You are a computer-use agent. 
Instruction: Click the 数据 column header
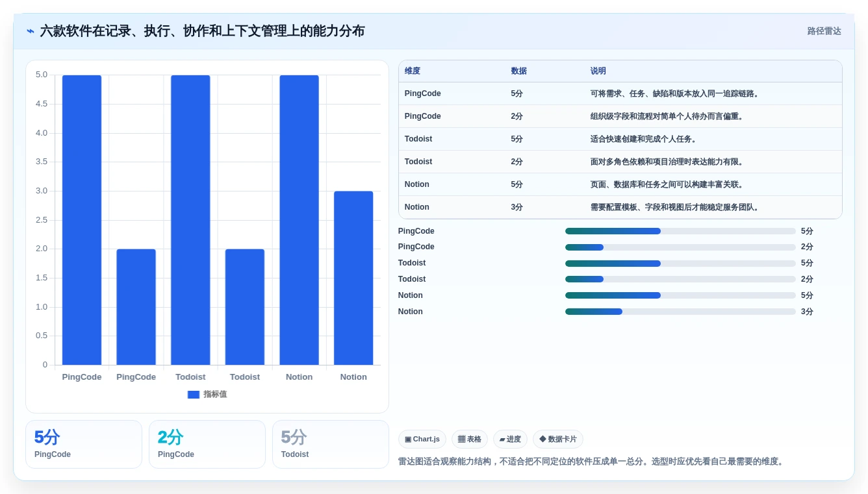[x=519, y=71]
